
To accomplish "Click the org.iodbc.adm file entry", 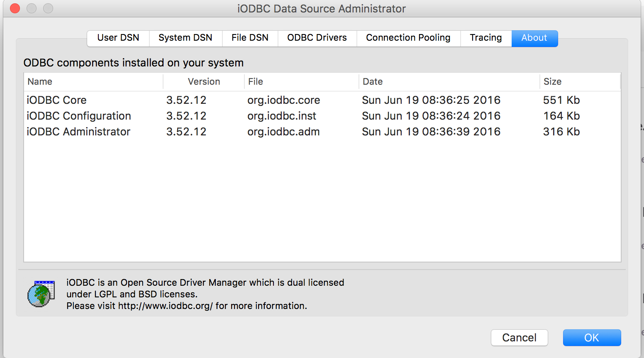I will pyautogui.click(x=283, y=132).
